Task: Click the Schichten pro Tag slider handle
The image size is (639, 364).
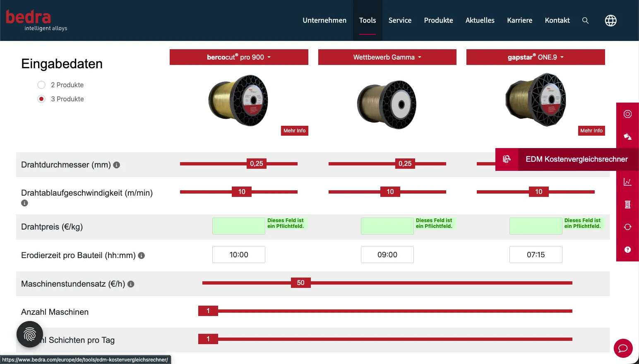Action: (208, 339)
